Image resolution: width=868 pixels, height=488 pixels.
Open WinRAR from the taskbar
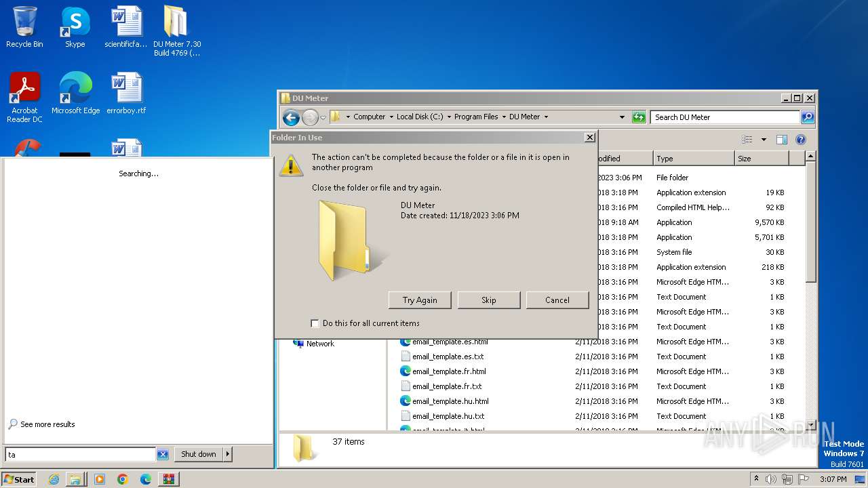coord(169,479)
